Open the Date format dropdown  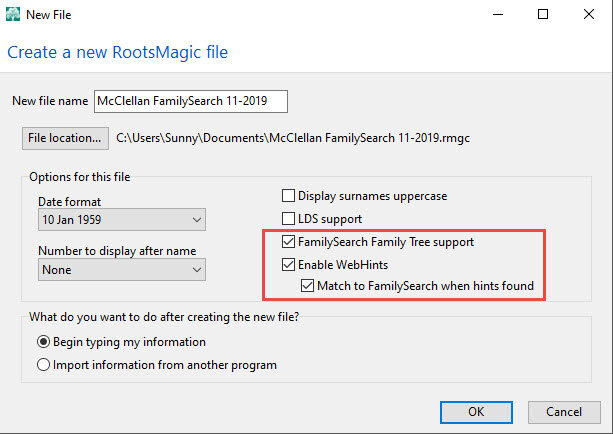pos(122,220)
